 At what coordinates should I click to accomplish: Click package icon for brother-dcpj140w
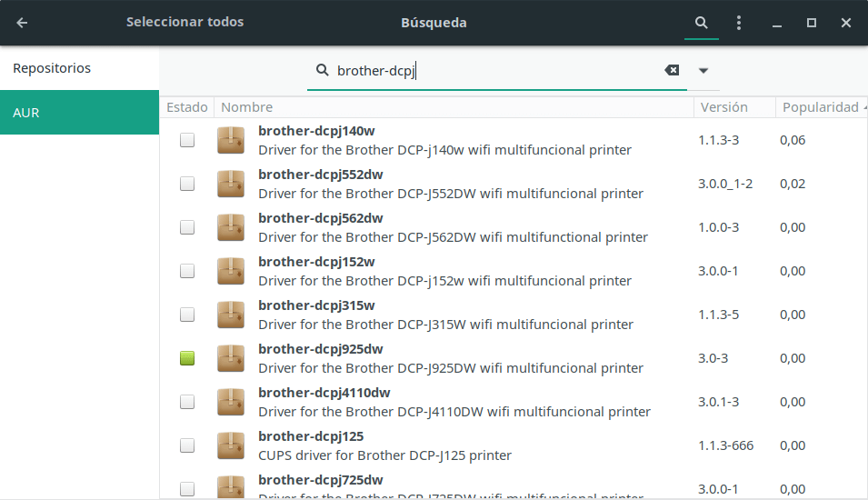(231, 140)
